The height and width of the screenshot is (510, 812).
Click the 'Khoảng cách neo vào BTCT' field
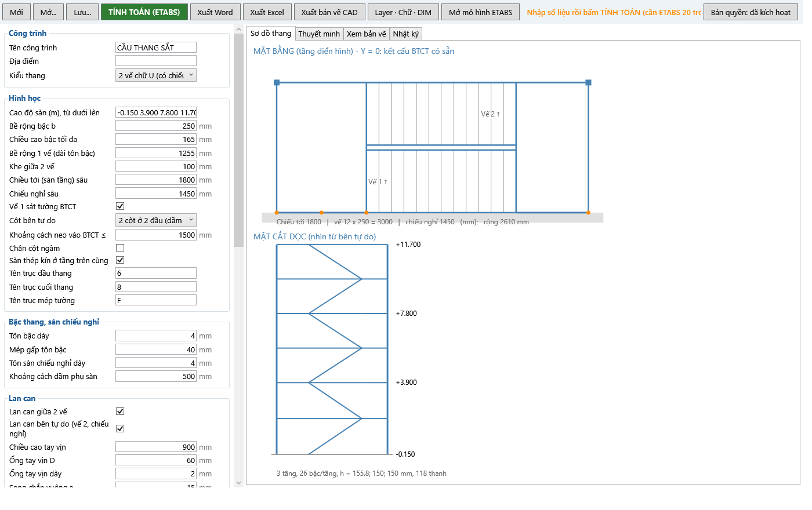click(156, 235)
